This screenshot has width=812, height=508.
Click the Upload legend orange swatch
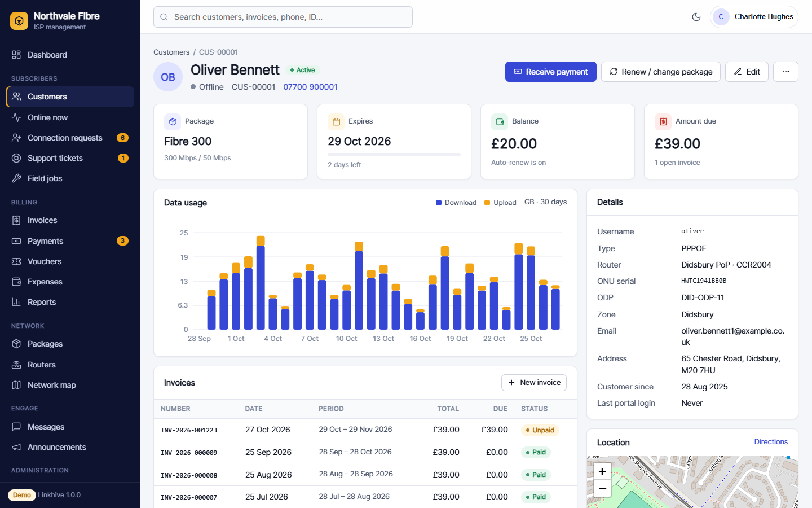487,203
